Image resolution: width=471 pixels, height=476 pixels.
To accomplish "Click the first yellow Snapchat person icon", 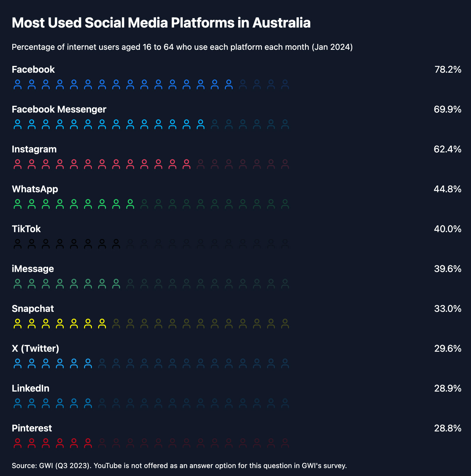I will pyautogui.click(x=18, y=324).
